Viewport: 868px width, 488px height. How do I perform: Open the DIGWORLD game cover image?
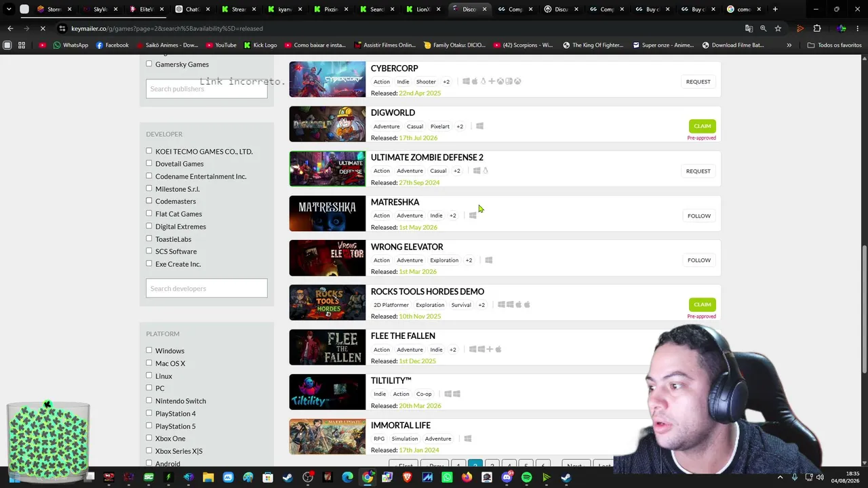(x=328, y=124)
